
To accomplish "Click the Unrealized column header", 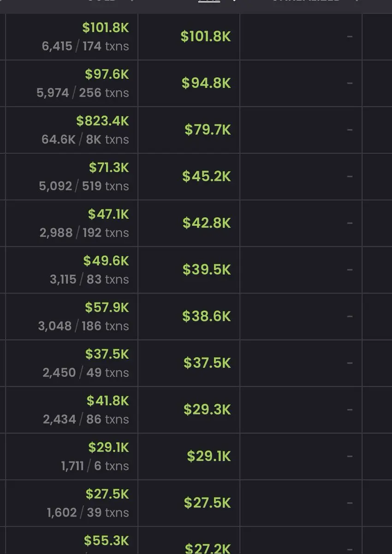I will (306, 1).
